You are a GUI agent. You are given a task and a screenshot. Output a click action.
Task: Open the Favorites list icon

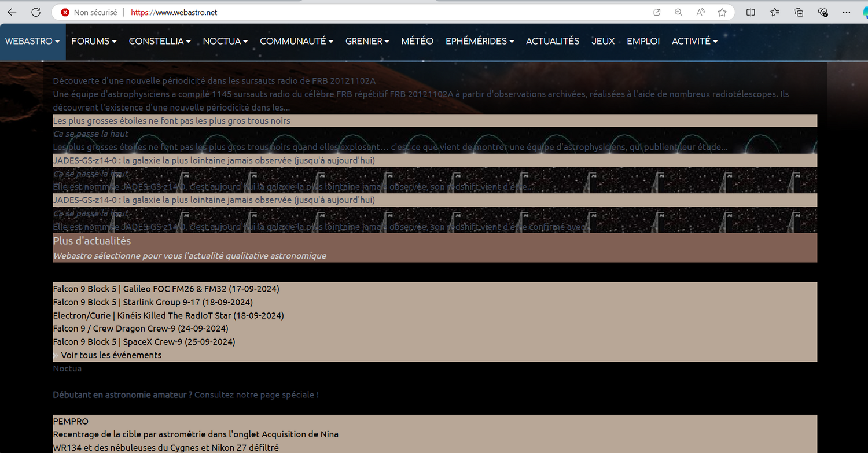pyautogui.click(x=775, y=12)
